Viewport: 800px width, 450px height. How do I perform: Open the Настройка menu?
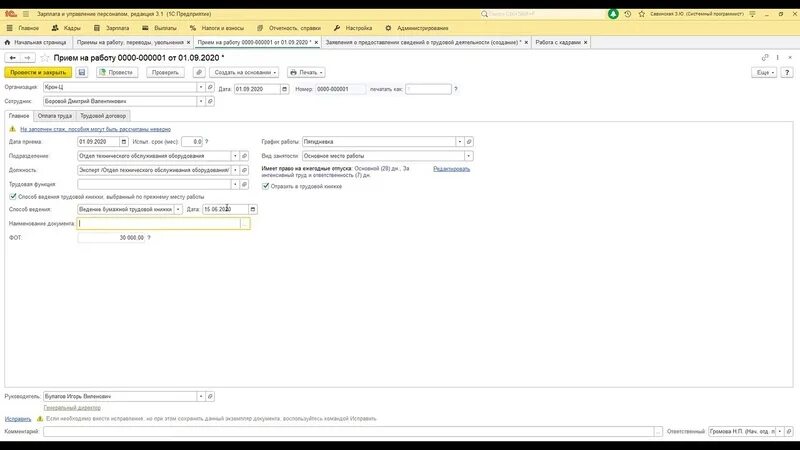click(x=353, y=28)
